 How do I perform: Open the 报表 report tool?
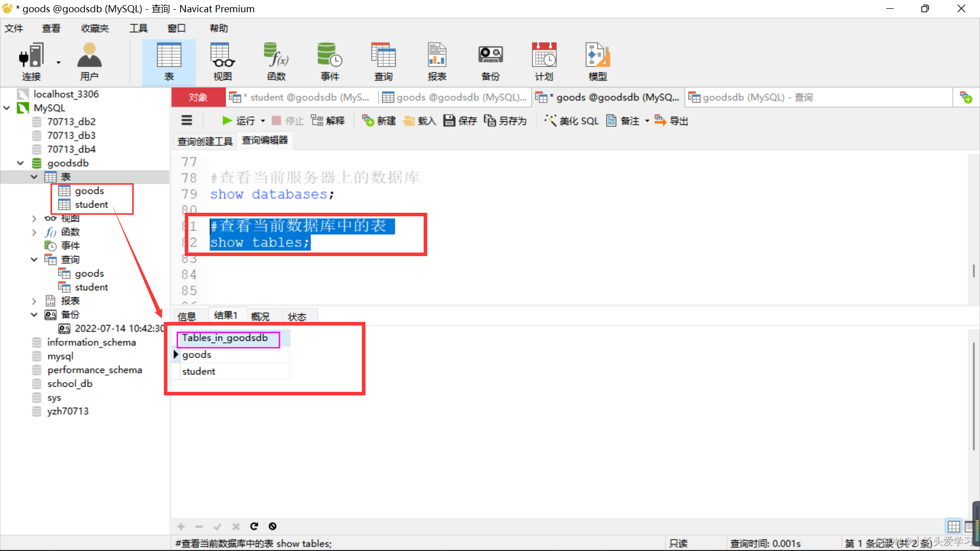tap(437, 62)
